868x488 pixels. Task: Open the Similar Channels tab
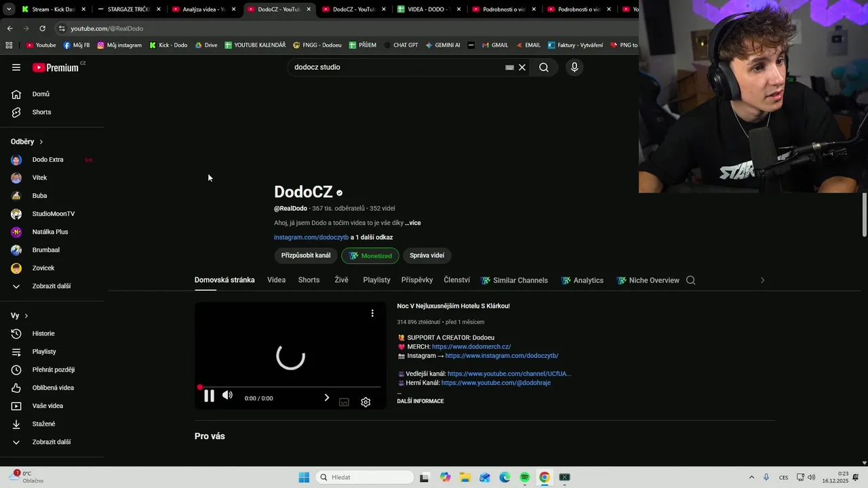514,280
